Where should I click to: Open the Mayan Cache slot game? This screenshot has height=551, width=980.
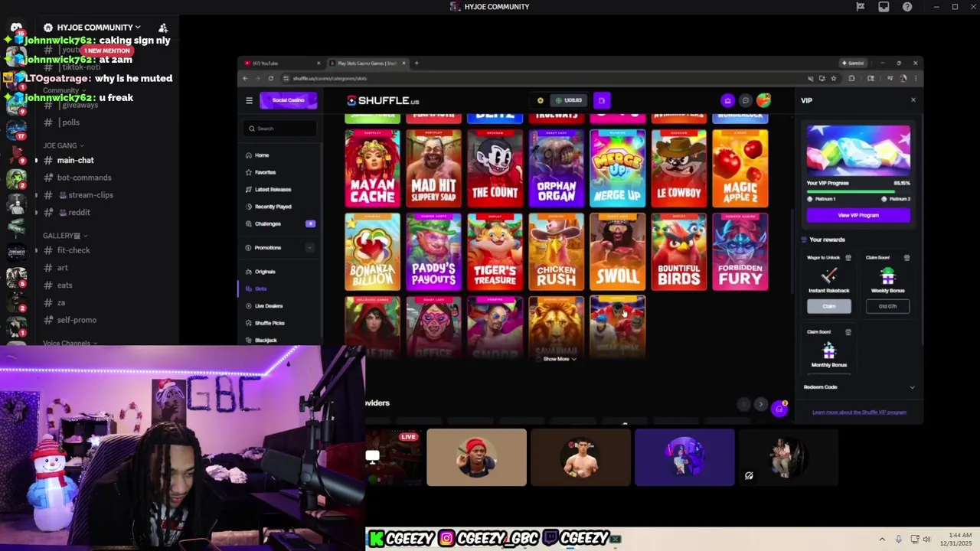[372, 168]
